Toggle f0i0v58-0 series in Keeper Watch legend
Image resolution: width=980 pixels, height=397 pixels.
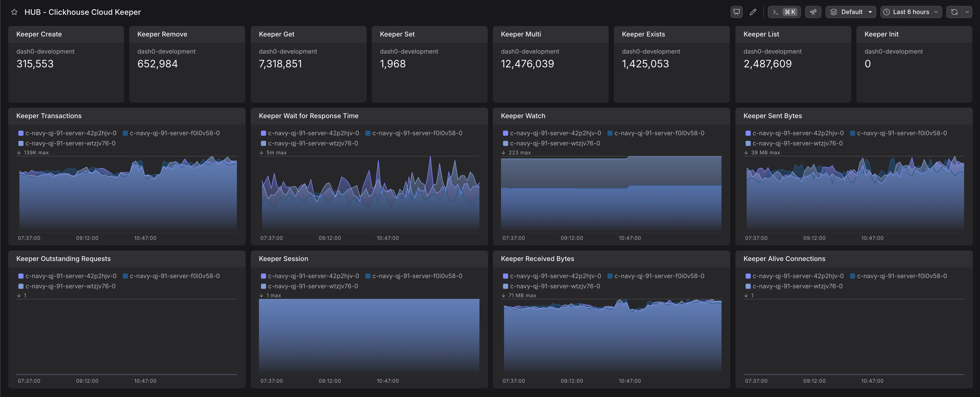[x=659, y=133]
